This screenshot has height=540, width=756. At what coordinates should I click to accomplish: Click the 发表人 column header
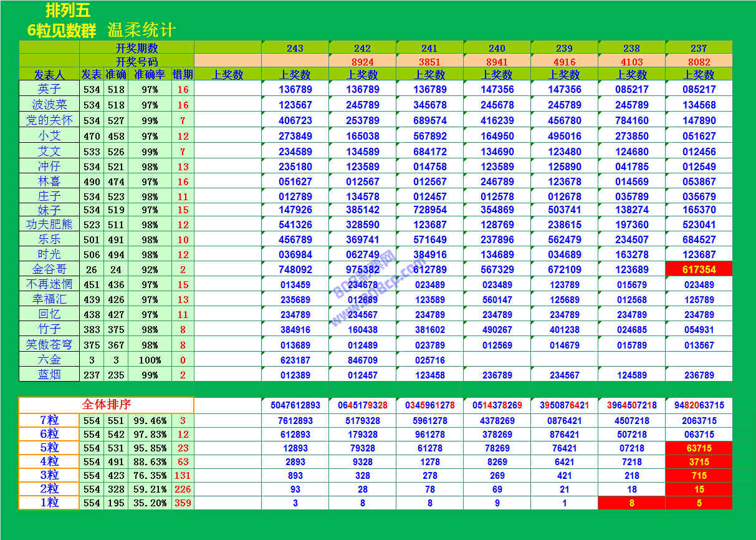tap(49, 74)
